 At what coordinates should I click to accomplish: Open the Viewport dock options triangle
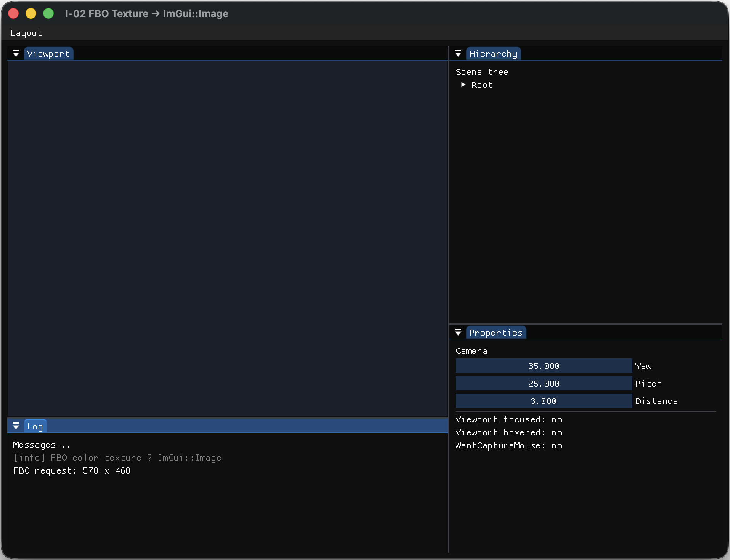(16, 53)
